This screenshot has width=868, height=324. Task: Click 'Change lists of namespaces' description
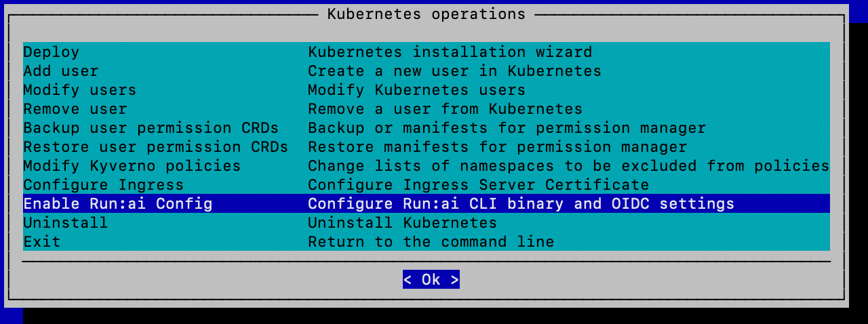(569, 166)
